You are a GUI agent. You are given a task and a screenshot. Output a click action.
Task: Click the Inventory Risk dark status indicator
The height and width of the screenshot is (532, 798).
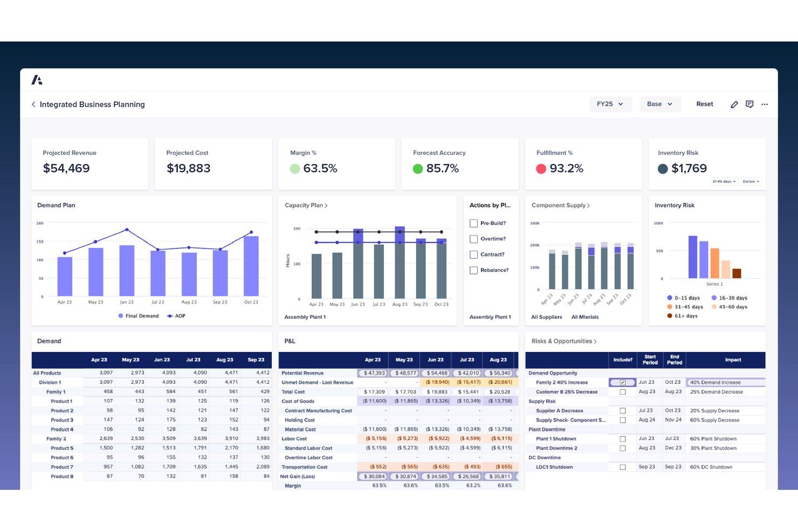pyautogui.click(x=663, y=169)
